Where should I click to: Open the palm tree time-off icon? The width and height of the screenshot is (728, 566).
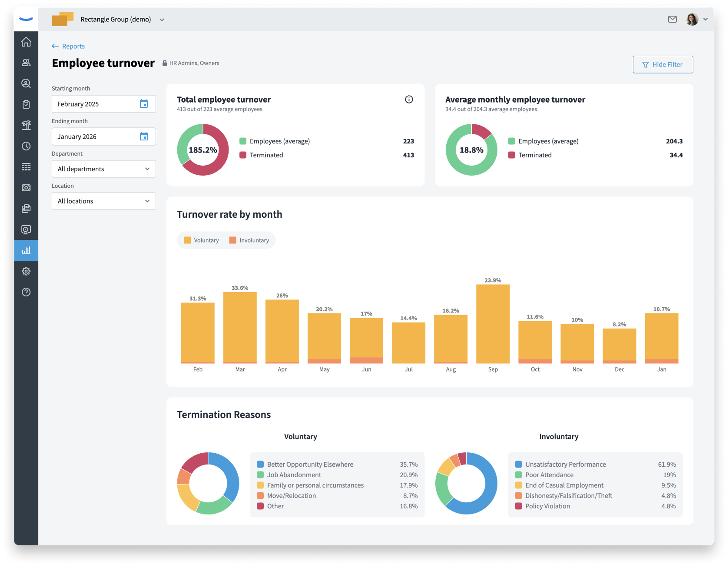click(26, 125)
